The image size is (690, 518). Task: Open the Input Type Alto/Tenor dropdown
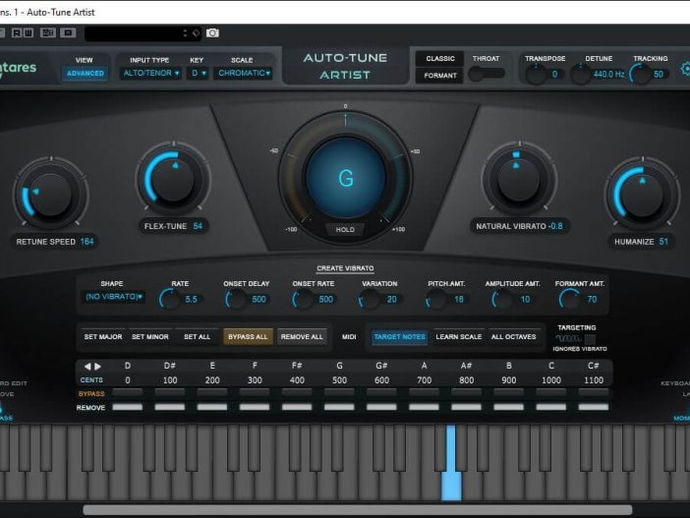151,73
